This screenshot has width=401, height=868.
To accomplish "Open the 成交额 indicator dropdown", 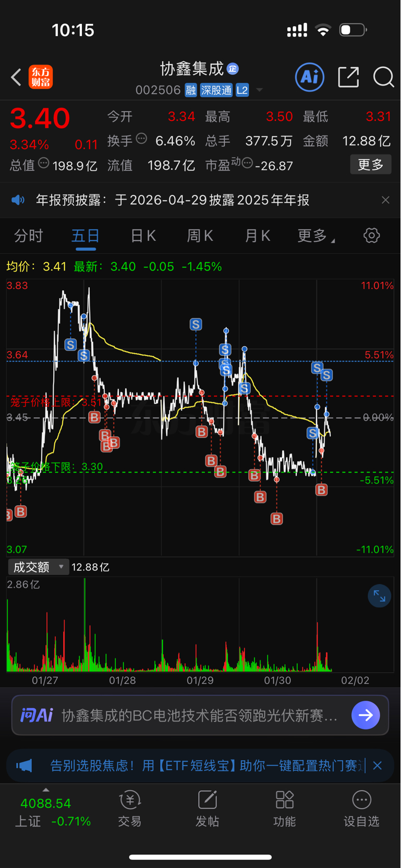I will point(38,567).
